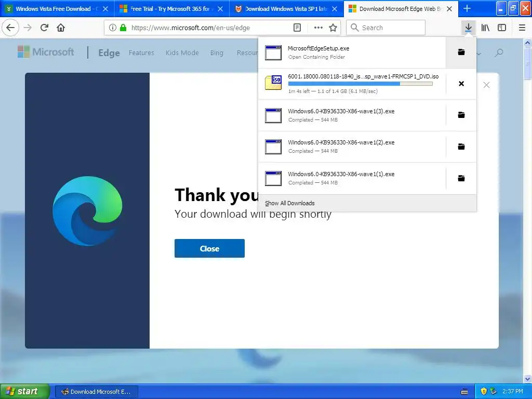Viewport: 532px width, 399px height.
Task: Go to the Firefox home page
Action: [x=61, y=28]
